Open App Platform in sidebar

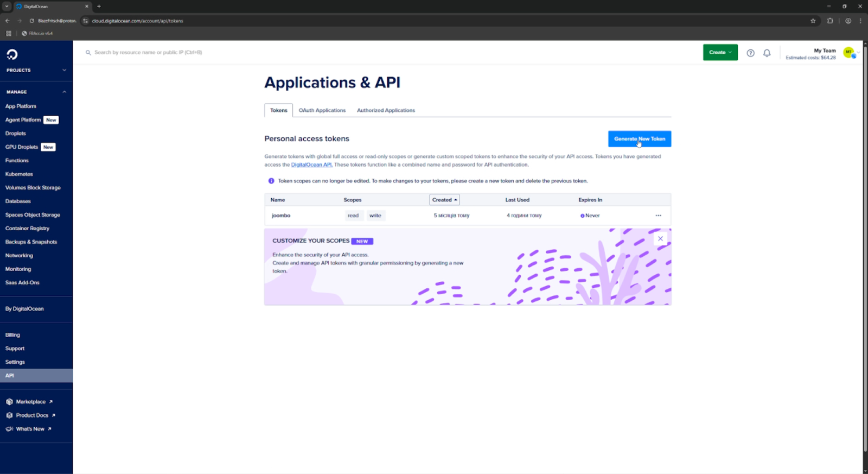21,106
